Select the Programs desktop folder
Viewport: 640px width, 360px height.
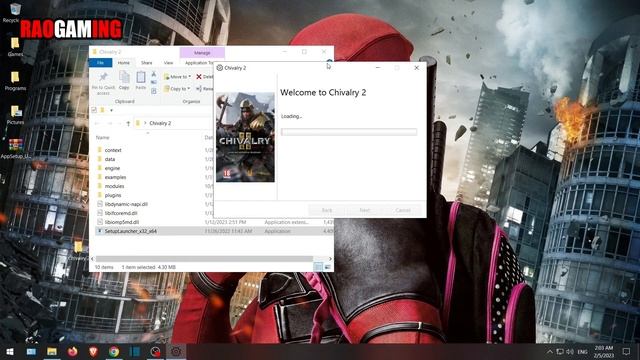click(x=15, y=81)
